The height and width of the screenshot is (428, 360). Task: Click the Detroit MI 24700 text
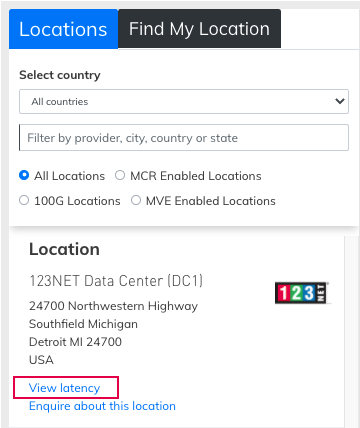click(x=75, y=342)
